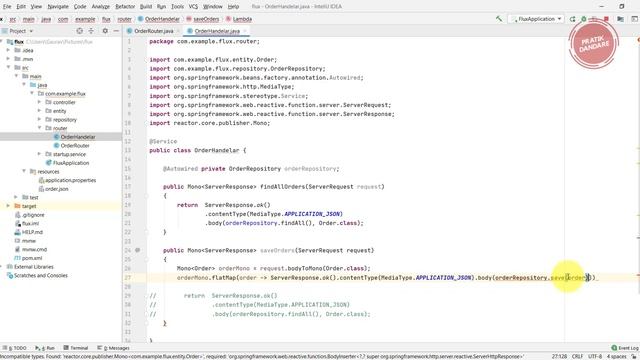Image resolution: width=640 pixels, height=360 pixels.
Task: Click the green debug bug icon
Action: coord(584,19)
